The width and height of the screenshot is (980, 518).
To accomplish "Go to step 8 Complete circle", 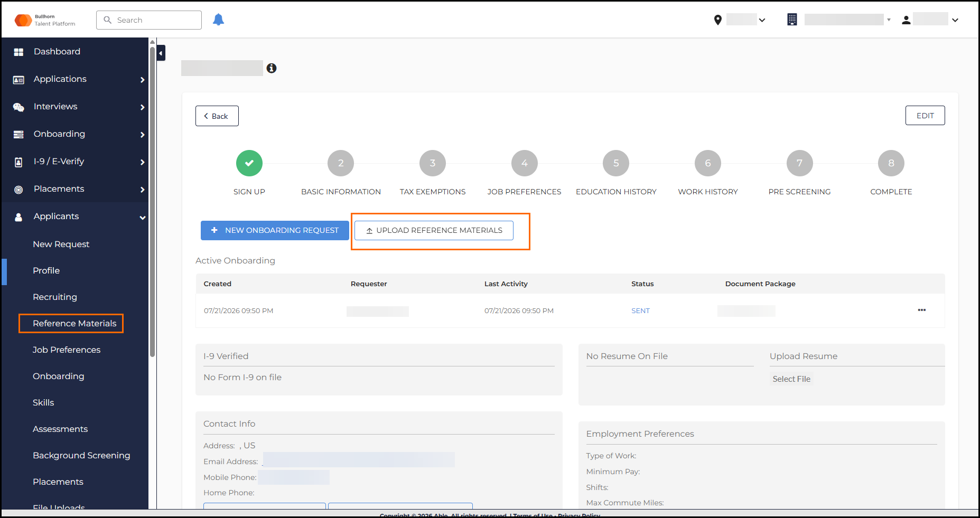I will 891,163.
